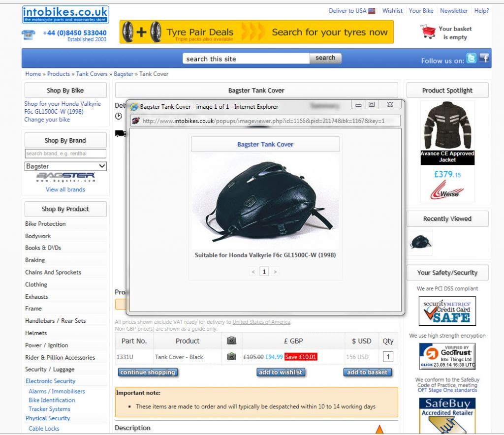Screen dimensions: 504x435
Task: Click the GeoTrust verified badge
Action: [447, 356]
